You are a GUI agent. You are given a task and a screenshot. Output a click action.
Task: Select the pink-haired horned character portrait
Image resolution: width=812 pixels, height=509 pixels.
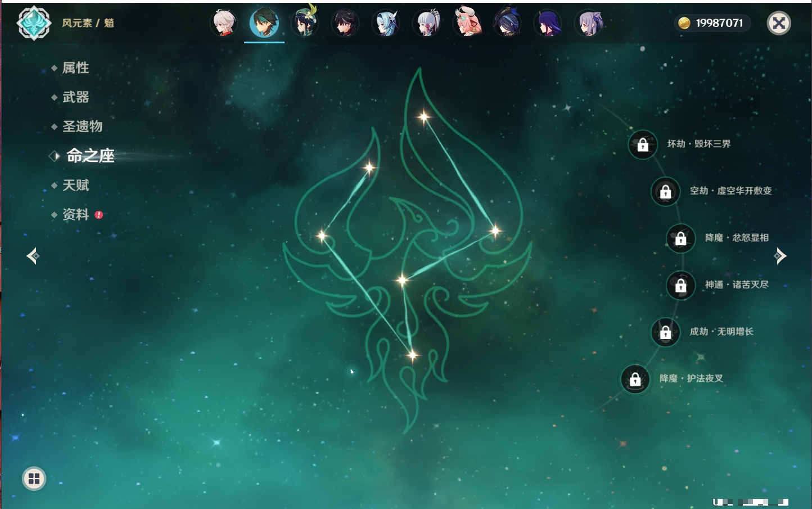[x=467, y=22]
